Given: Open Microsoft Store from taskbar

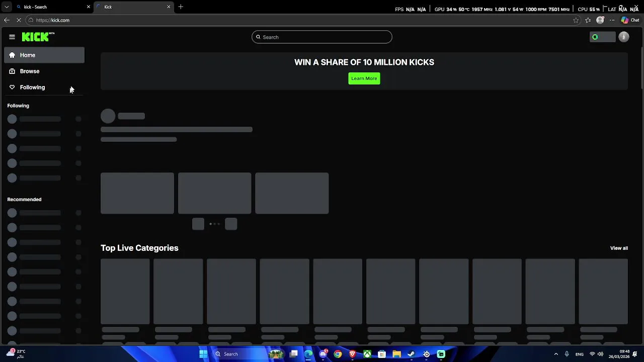Looking at the screenshot, I should pyautogui.click(x=382, y=354).
